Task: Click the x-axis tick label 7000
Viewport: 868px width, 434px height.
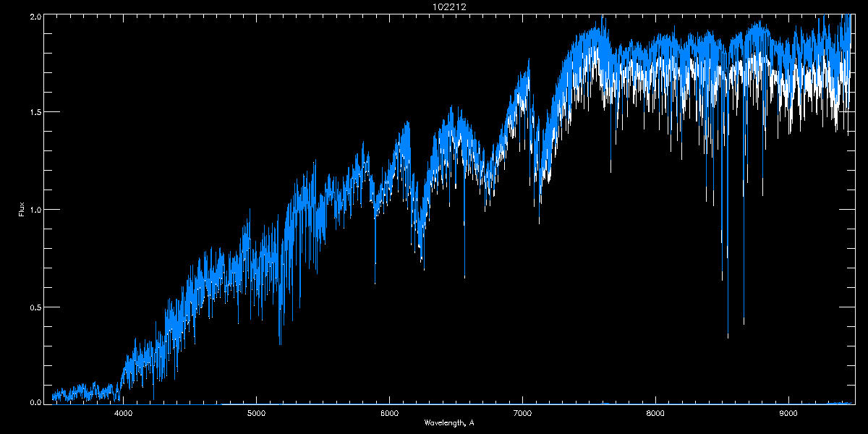Action: click(522, 414)
